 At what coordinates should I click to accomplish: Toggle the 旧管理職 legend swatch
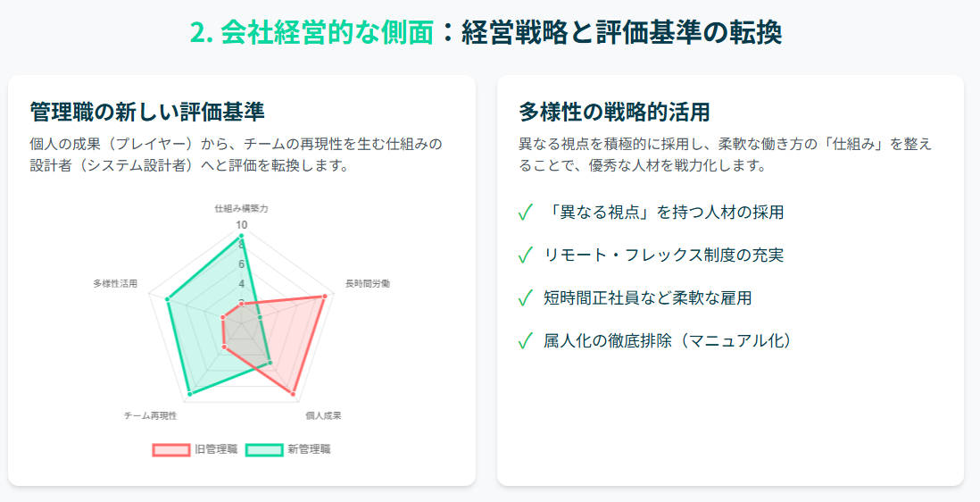tap(171, 449)
